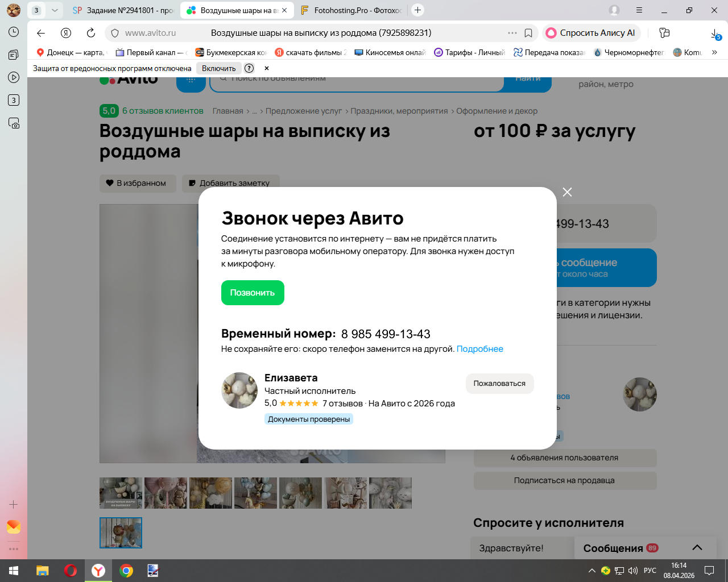Click the Yandex home icon near address bar

pyautogui.click(x=66, y=33)
